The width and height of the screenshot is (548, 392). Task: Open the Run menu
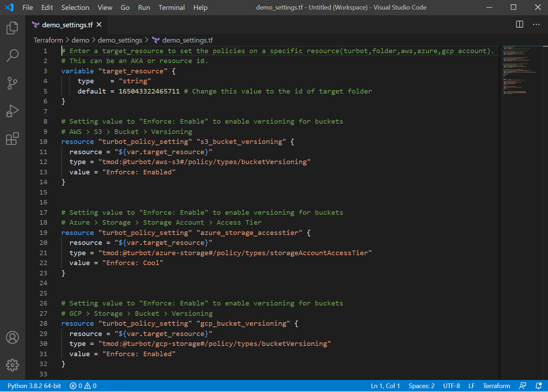point(144,7)
